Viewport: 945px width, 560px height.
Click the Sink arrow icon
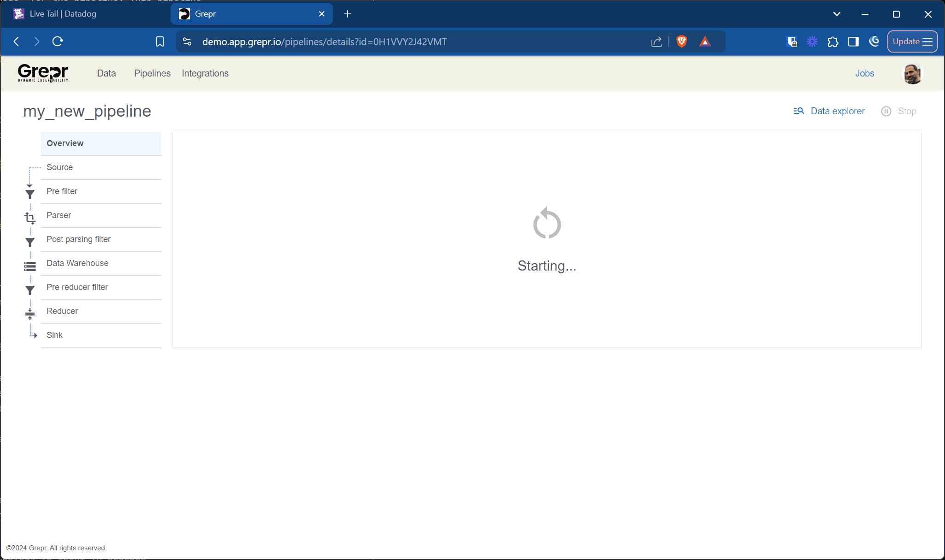tap(35, 336)
